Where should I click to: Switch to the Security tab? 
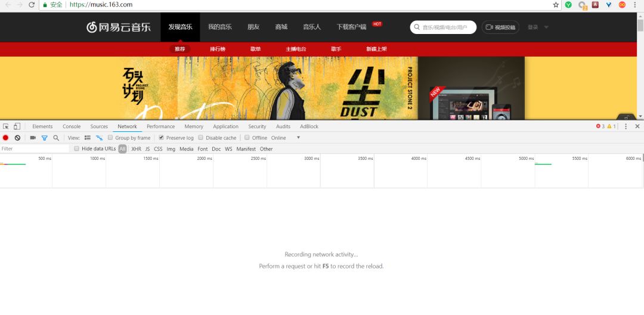[x=257, y=126]
